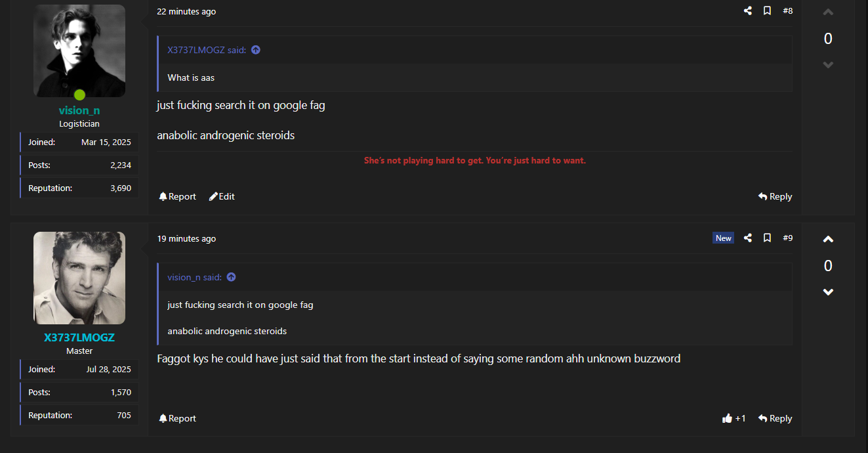Reply to post #8

(775, 196)
